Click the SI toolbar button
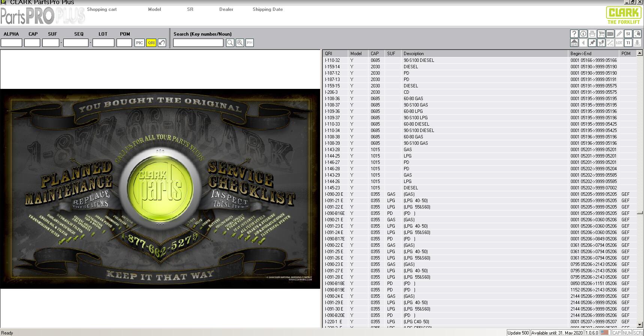This screenshot has width=644, height=336. coord(628,34)
